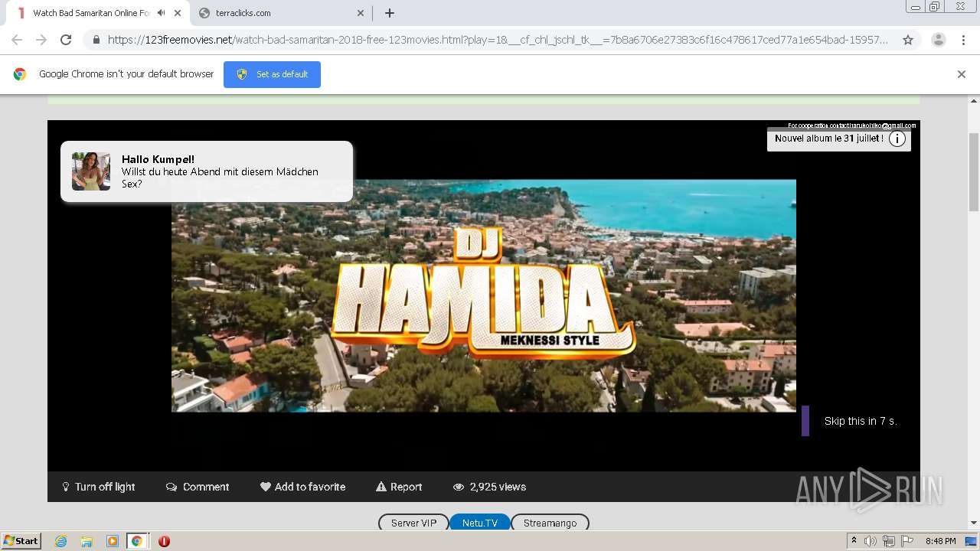Screen dimensions: 980x551
Task: Select the Streamango server
Action: click(550, 523)
